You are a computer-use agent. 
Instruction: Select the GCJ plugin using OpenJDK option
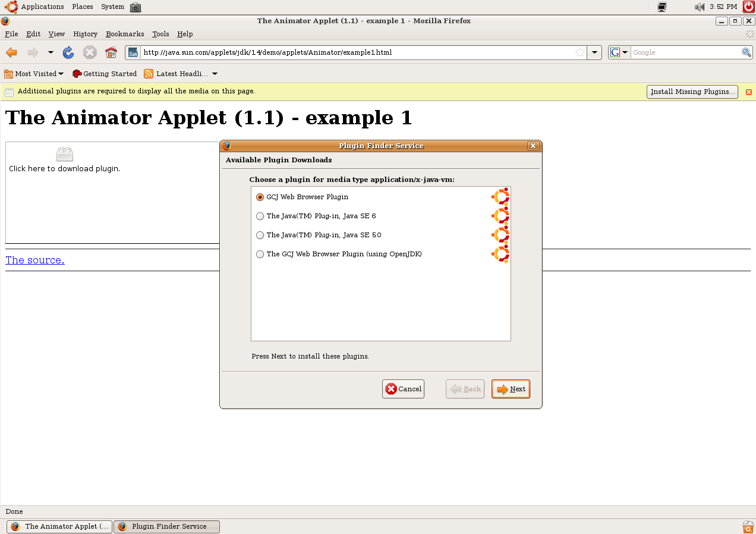click(260, 255)
